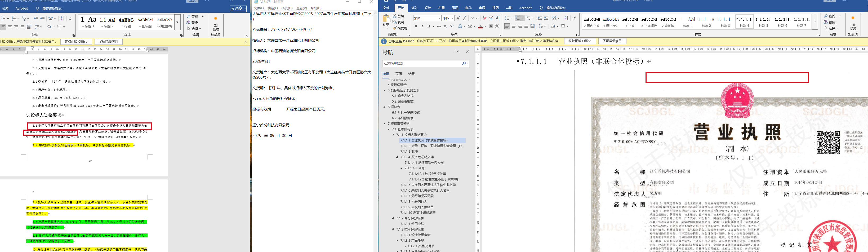The image size is (868, 252).
Task: Clear all formatting with the eraser icon
Action: click(484, 18)
